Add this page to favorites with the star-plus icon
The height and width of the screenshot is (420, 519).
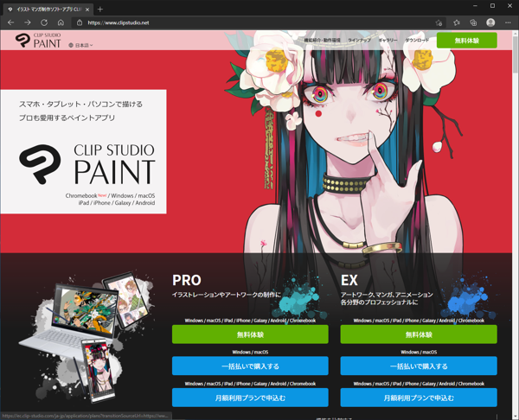tap(439, 22)
